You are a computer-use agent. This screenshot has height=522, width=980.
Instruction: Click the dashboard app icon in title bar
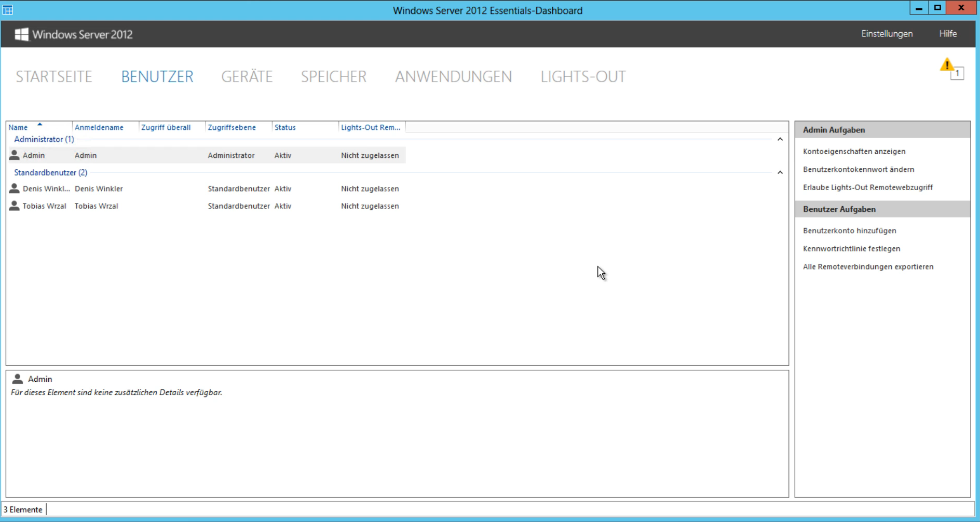[8, 10]
